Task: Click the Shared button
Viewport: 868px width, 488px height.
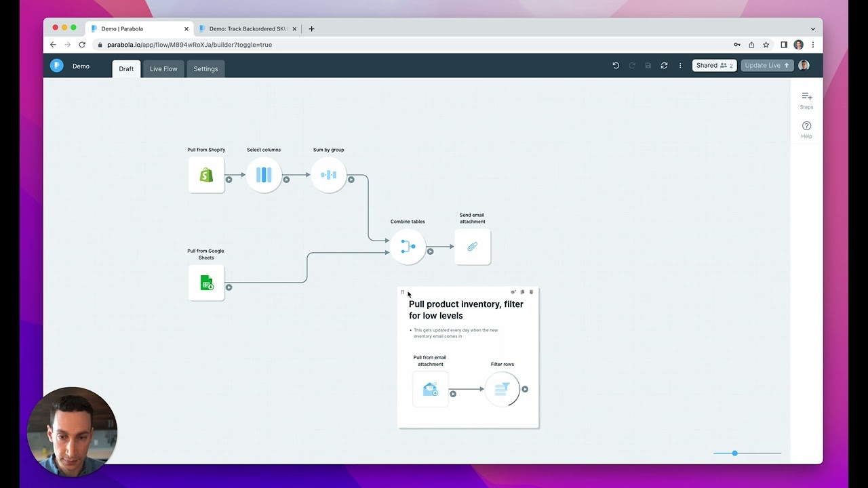Action: tap(714, 66)
